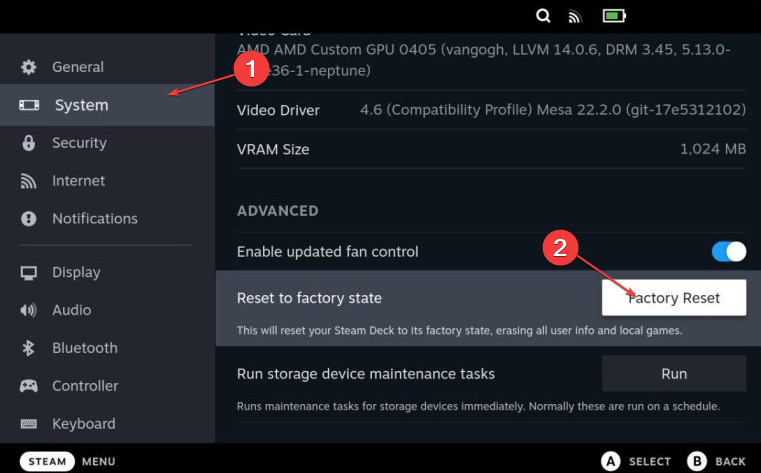Open Controller settings

click(x=107, y=386)
